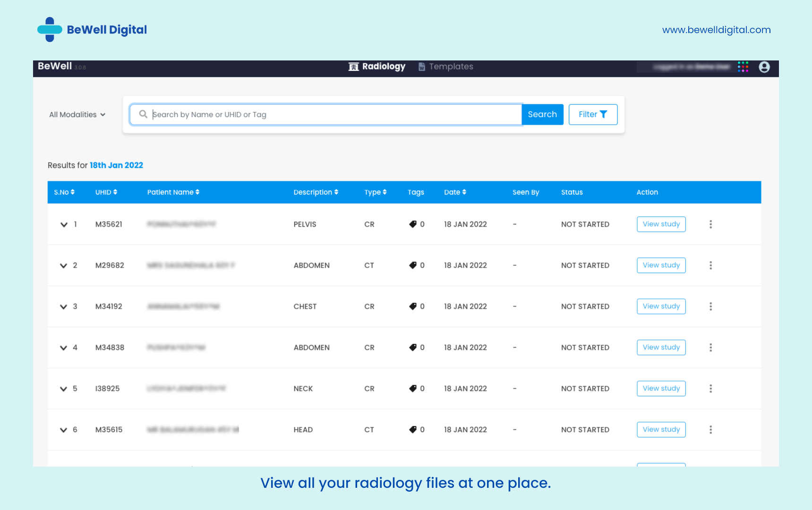Screen dimensions: 812x510
Task: Toggle sorting on the Date column
Action: click(x=464, y=192)
